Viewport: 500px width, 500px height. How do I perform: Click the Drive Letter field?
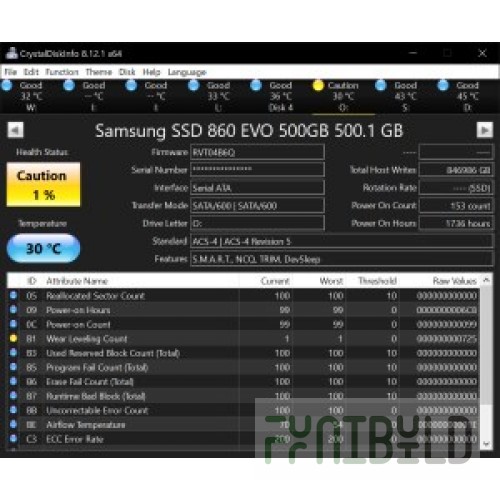tap(257, 223)
